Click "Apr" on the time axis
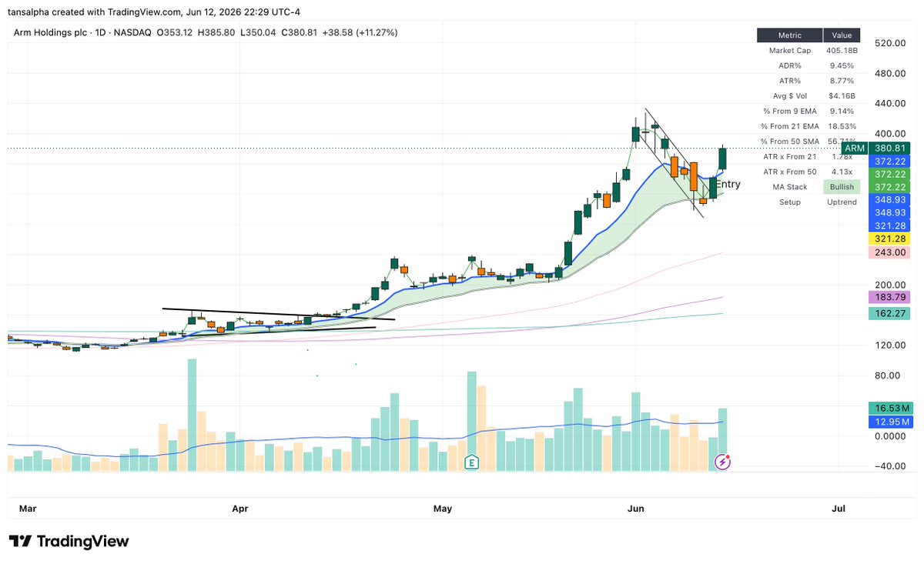This screenshot has height=564, width=924. click(240, 509)
